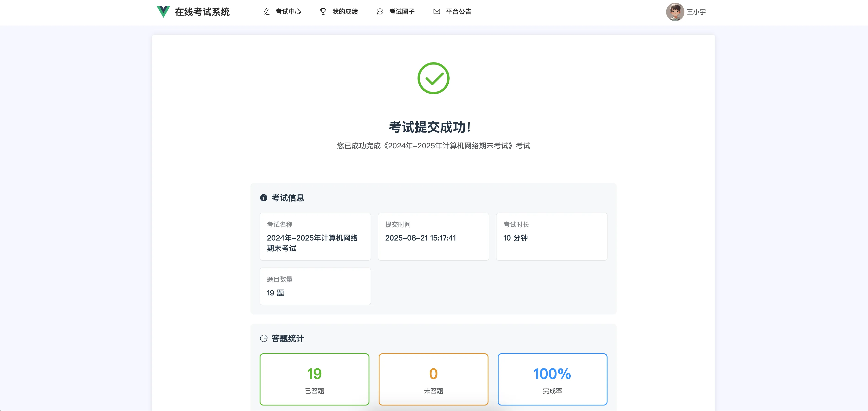868x411 pixels.
Task: Click the 提交时间 info card
Action: [x=433, y=236]
